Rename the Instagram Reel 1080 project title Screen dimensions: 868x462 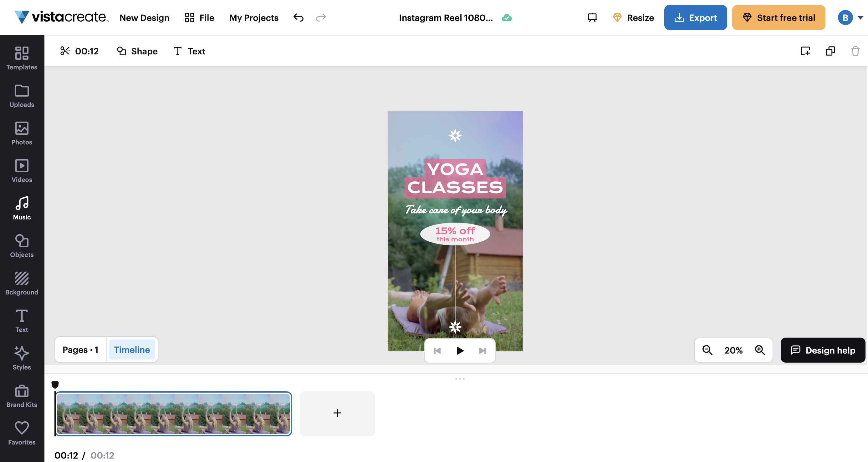point(446,18)
